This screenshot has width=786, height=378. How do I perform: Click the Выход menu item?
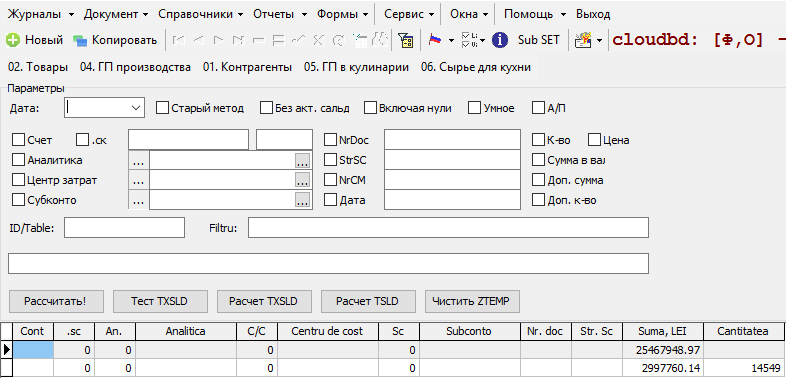(x=593, y=14)
